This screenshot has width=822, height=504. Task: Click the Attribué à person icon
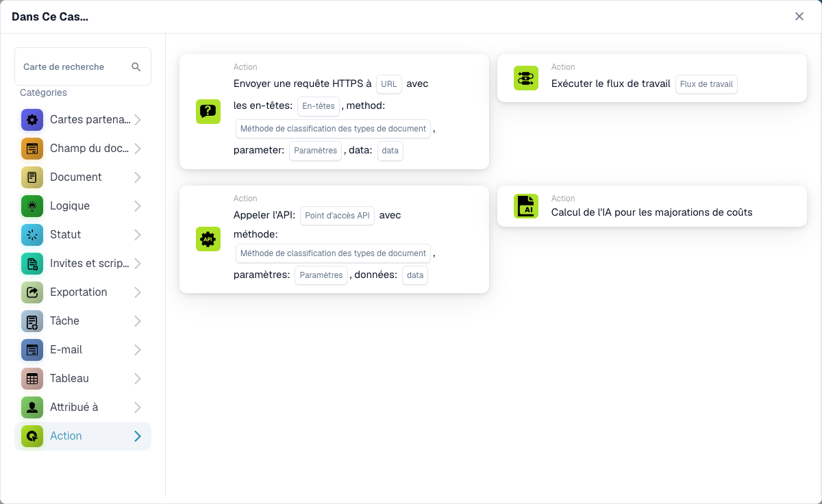coord(32,407)
